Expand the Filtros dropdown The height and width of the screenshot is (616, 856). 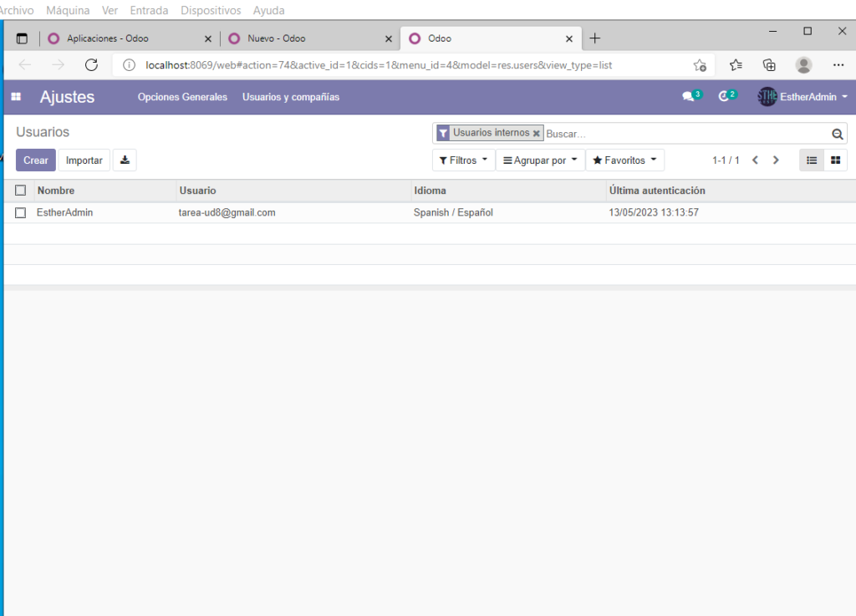(x=463, y=160)
